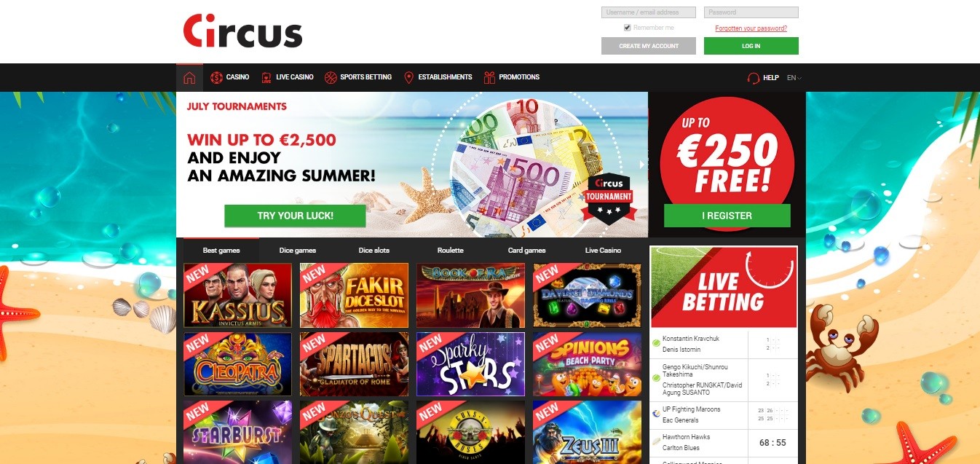
Task: Select the Sports Betting basketball icon
Action: [331, 77]
